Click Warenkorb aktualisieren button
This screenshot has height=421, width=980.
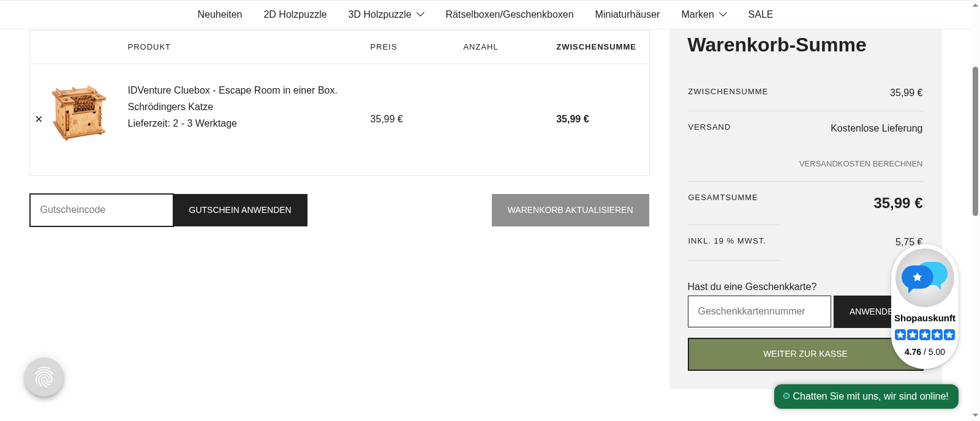pos(570,210)
